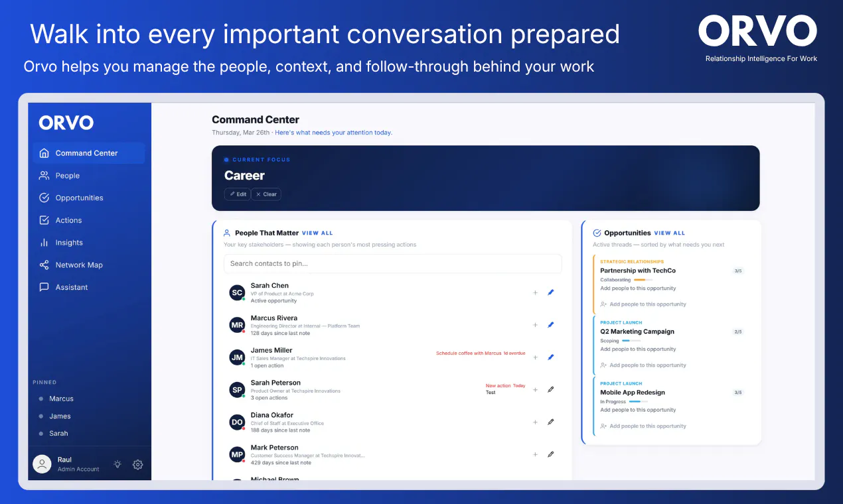Select James Miller contact name
Screen dimensions: 843x504
(271, 350)
